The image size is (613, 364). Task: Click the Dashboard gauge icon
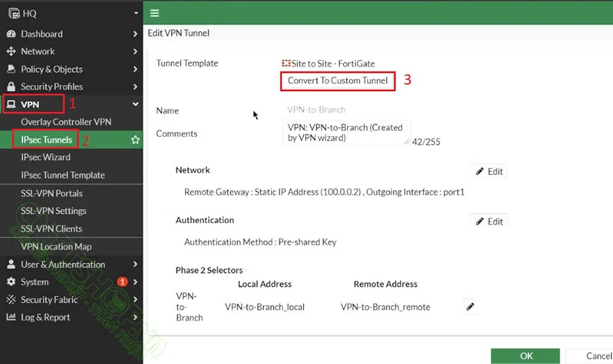pos(12,34)
